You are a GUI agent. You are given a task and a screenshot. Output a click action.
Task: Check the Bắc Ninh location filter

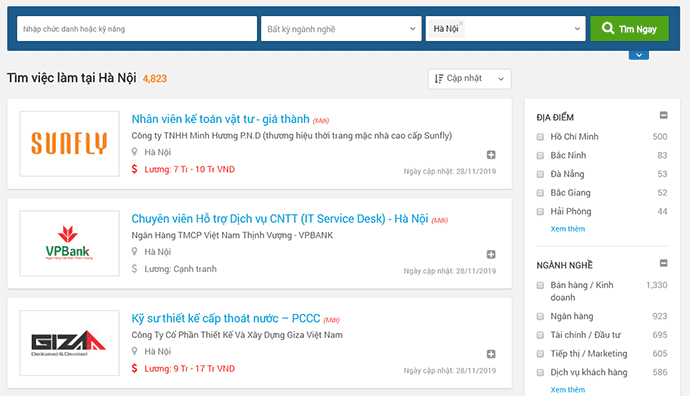(540, 155)
